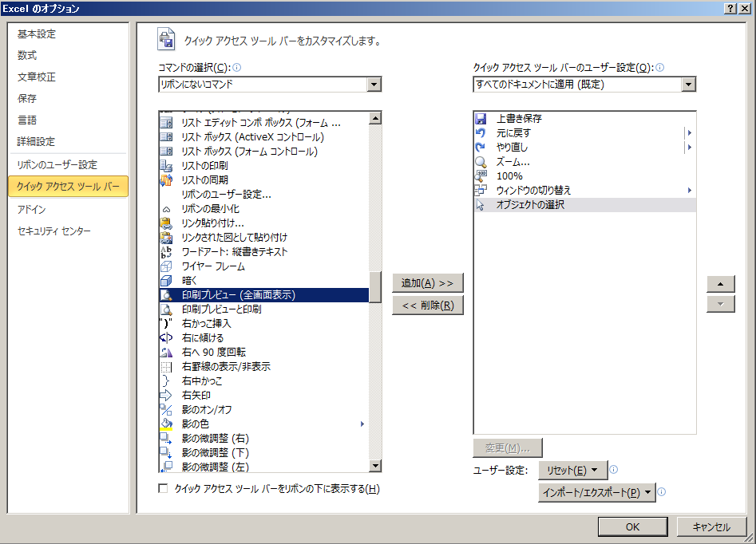Click the 右罫線の表示/非表示 icon
The height and width of the screenshot is (544, 756).
click(166, 367)
